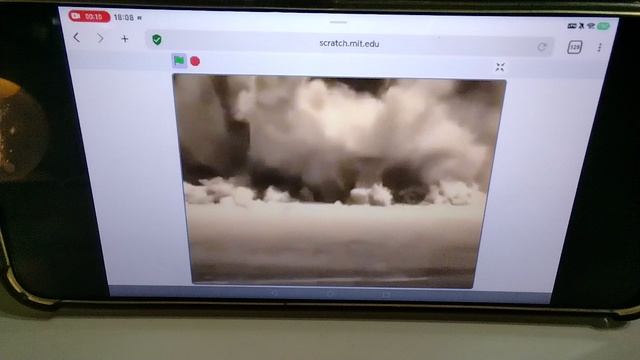Tap the green shield security icon
The height and width of the screenshot is (360, 640).
click(157, 40)
